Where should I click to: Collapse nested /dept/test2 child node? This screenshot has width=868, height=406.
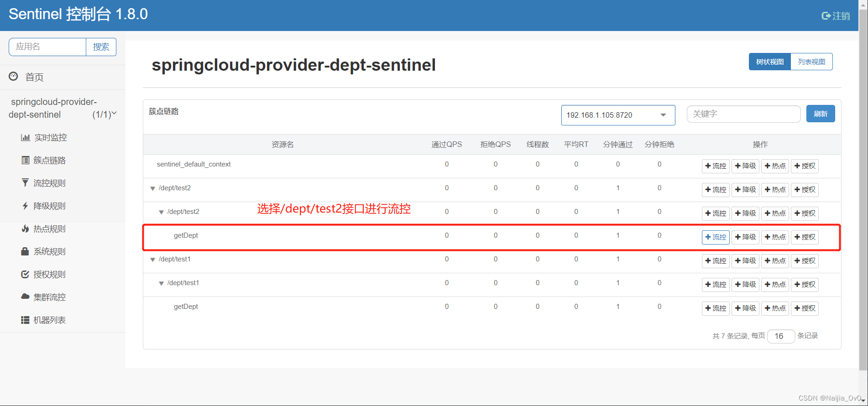(161, 212)
